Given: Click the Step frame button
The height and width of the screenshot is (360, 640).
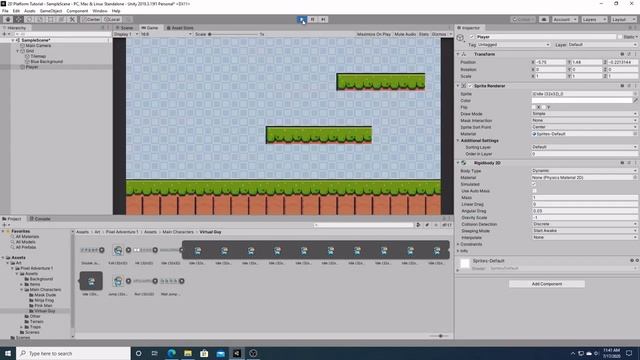Looking at the screenshot, I should pyautogui.click(x=323, y=19).
